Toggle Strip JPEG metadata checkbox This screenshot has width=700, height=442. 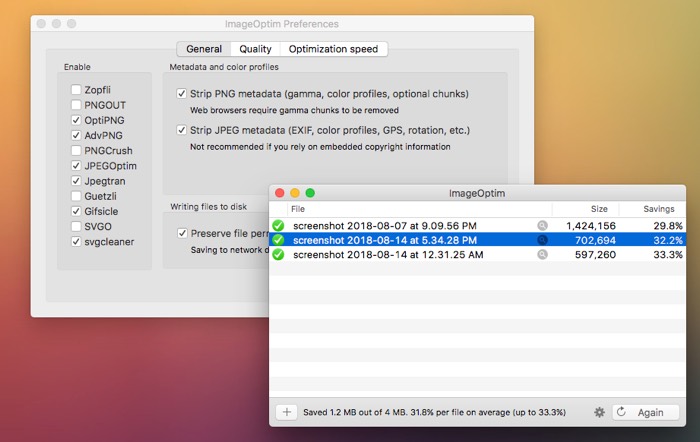point(181,130)
